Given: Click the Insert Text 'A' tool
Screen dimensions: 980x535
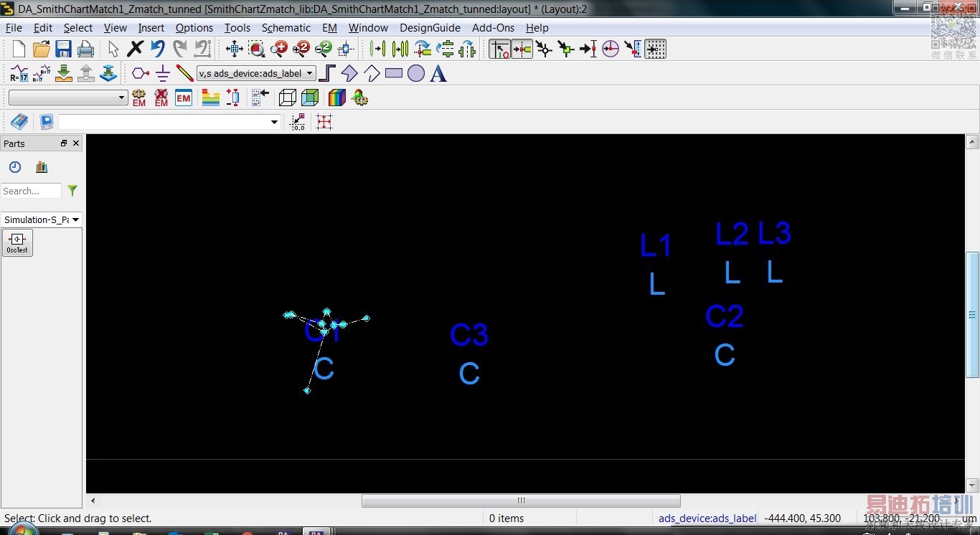Looking at the screenshot, I should tap(438, 74).
